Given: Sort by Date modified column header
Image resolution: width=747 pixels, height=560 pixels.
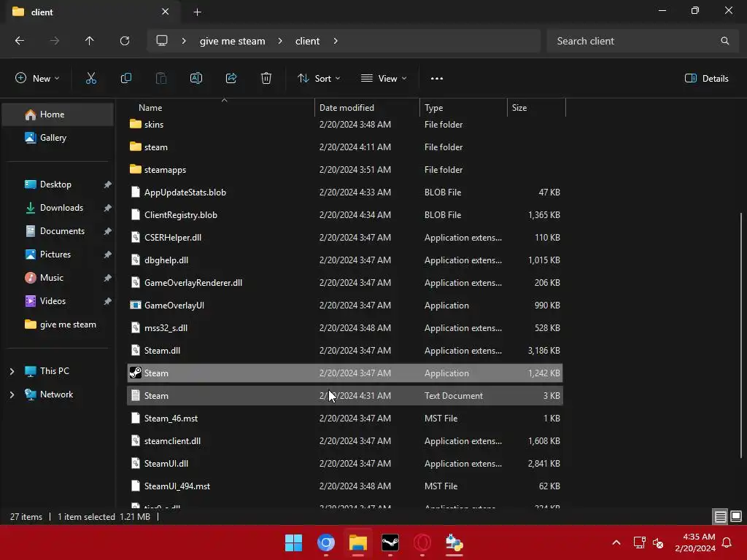Looking at the screenshot, I should (368, 108).
